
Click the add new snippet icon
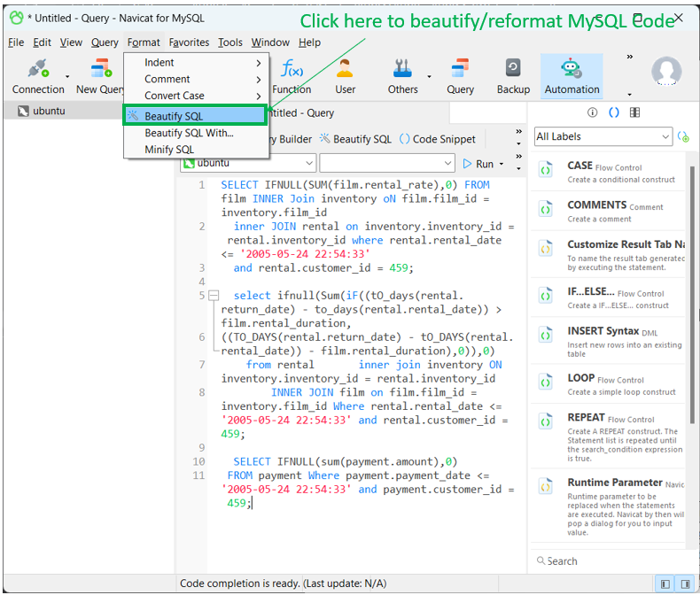click(683, 136)
